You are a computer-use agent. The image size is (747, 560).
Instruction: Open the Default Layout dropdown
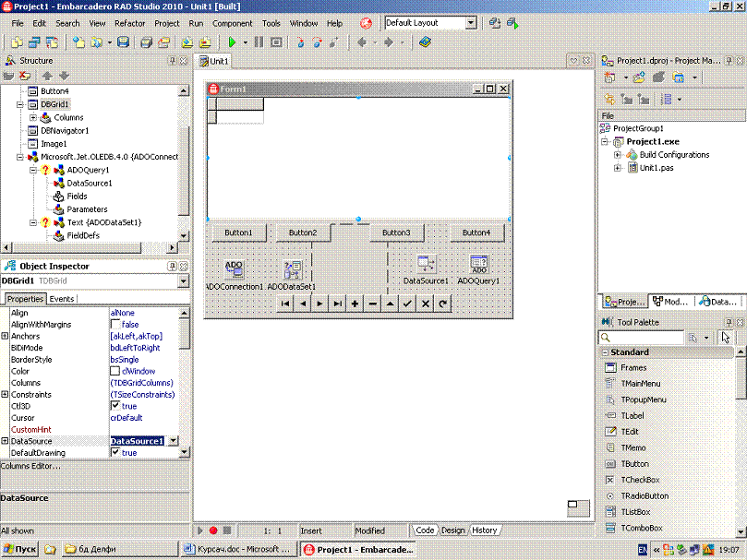coord(470,23)
